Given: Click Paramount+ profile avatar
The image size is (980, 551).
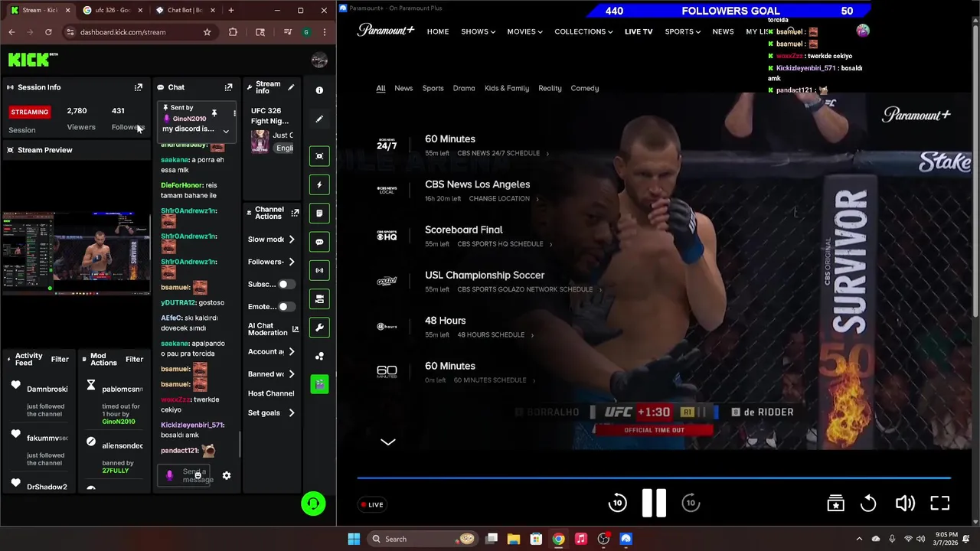Looking at the screenshot, I should (x=863, y=31).
